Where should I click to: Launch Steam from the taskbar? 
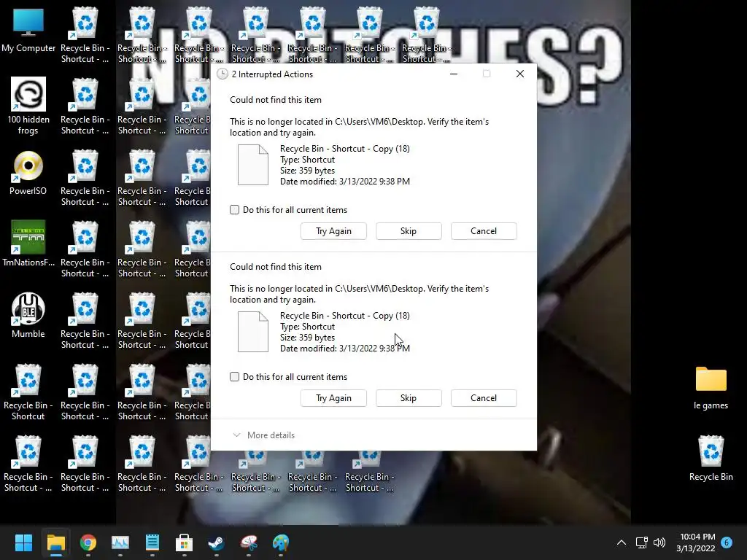pyautogui.click(x=216, y=542)
